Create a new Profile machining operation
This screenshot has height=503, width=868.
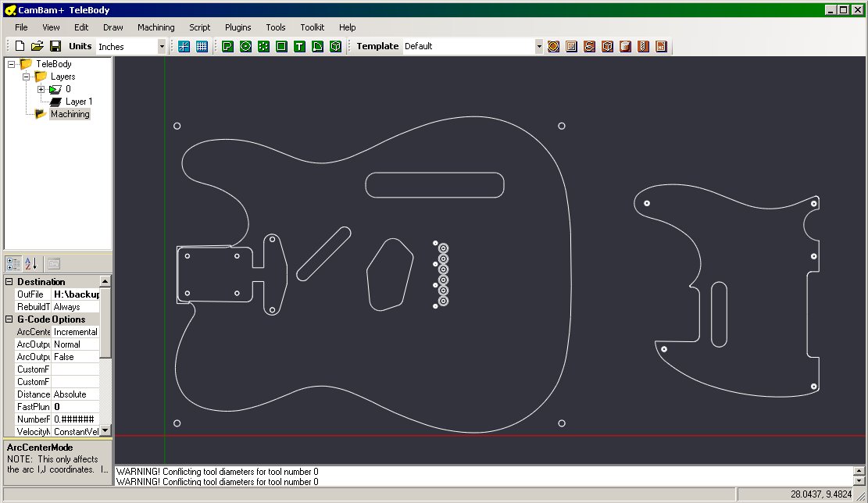point(553,46)
